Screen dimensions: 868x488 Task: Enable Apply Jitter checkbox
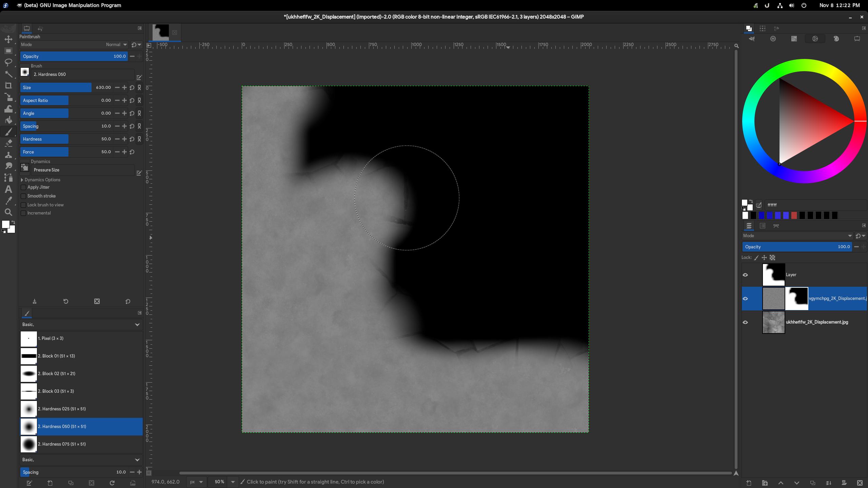[x=23, y=187]
